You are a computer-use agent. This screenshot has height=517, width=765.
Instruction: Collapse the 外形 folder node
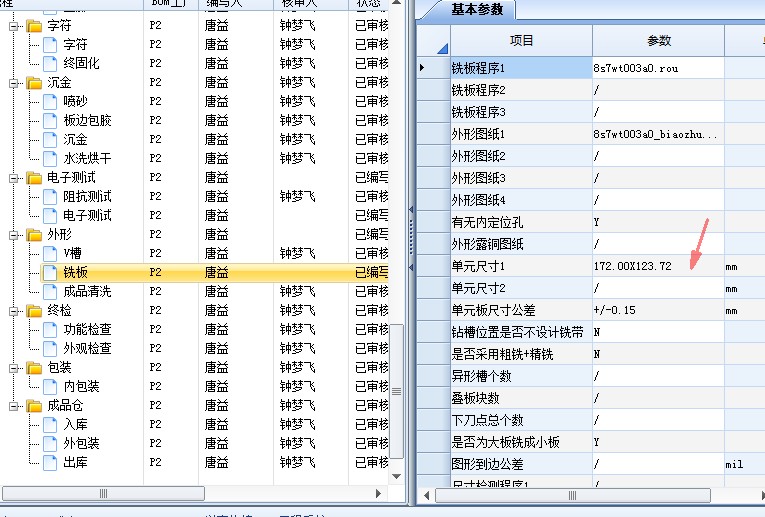click(14, 235)
